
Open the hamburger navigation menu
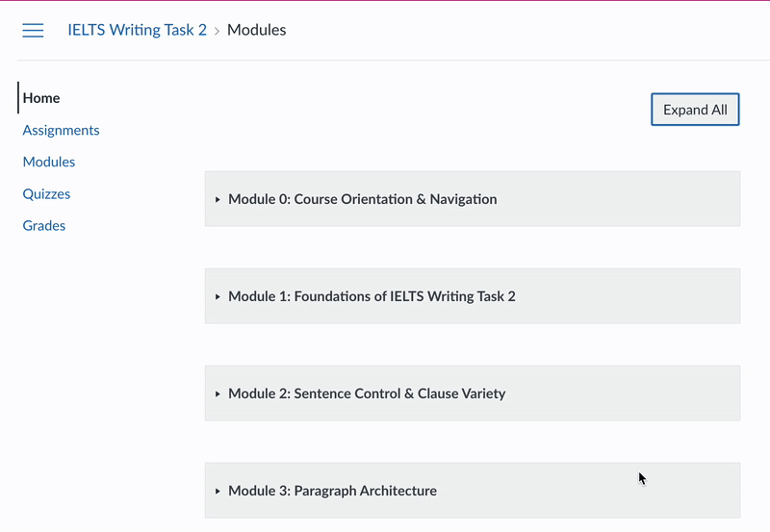33,30
